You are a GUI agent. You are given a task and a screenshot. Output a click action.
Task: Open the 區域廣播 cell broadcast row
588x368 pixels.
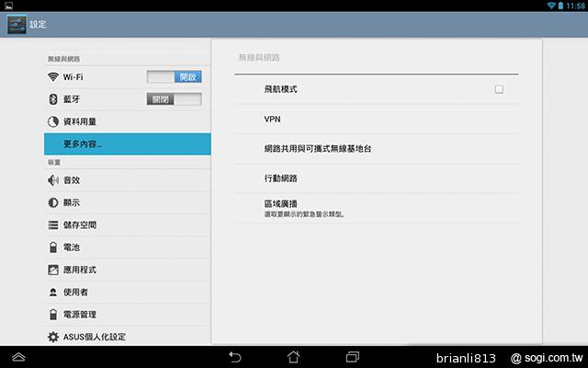point(377,209)
